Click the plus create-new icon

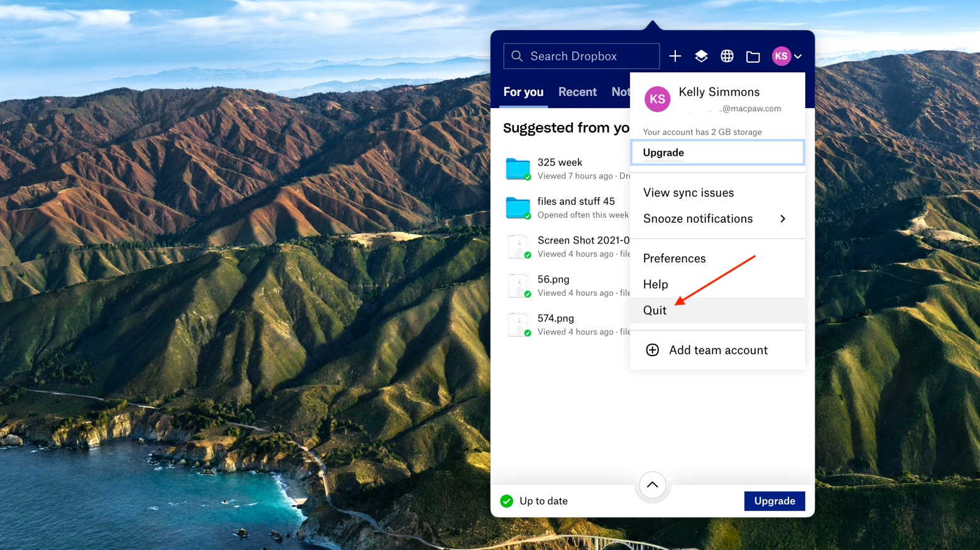tap(675, 57)
